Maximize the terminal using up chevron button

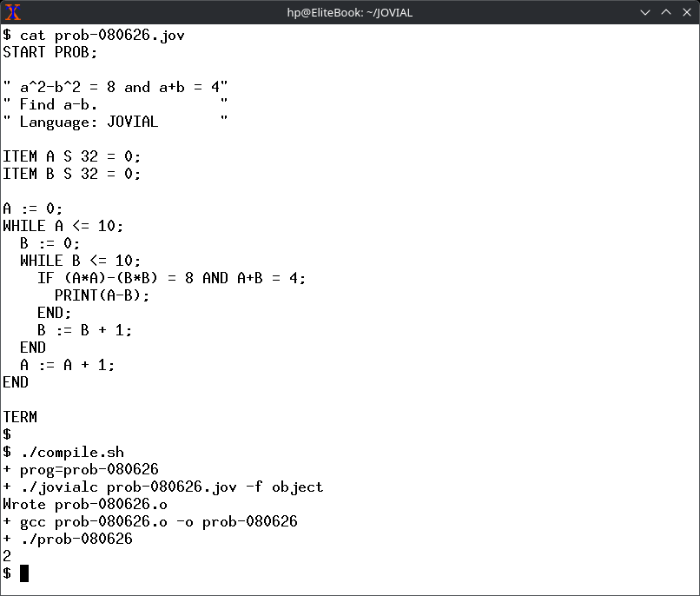tap(666, 12)
